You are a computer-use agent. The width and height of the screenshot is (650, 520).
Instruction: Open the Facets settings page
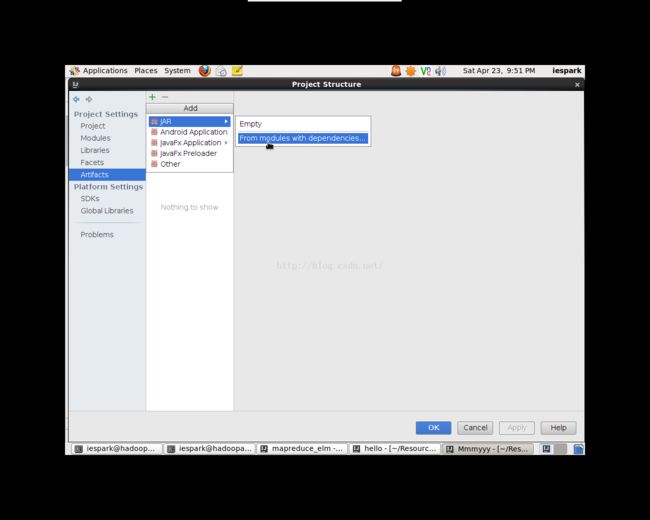pyautogui.click(x=92, y=163)
